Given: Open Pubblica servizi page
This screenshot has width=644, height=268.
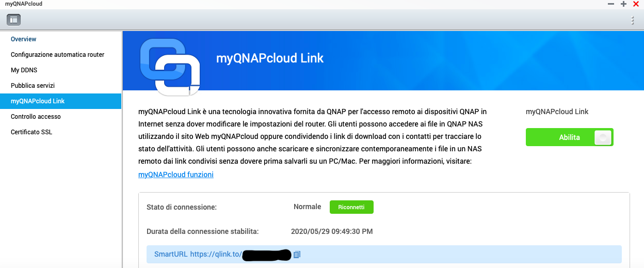Looking at the screenshot, I should click(33, 86).
